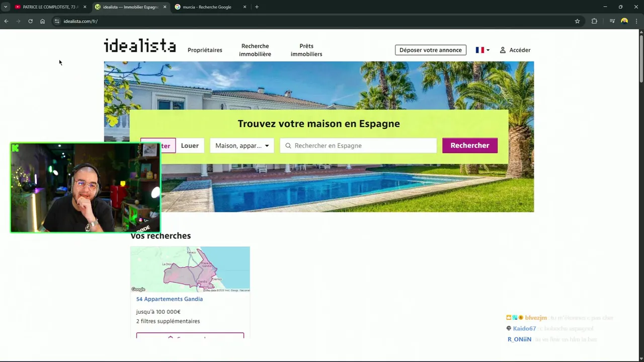Expand the Maison, appartement type dropdown
This screenshot has height=362, width=644.
(x=242, y=146)
